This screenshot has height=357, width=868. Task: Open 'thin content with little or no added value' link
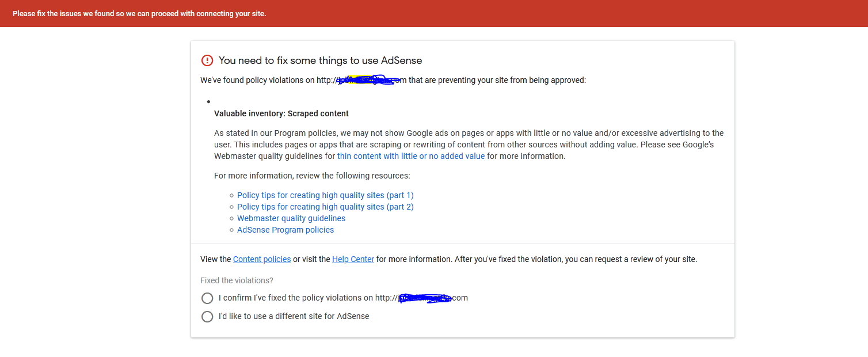point(411,156)
